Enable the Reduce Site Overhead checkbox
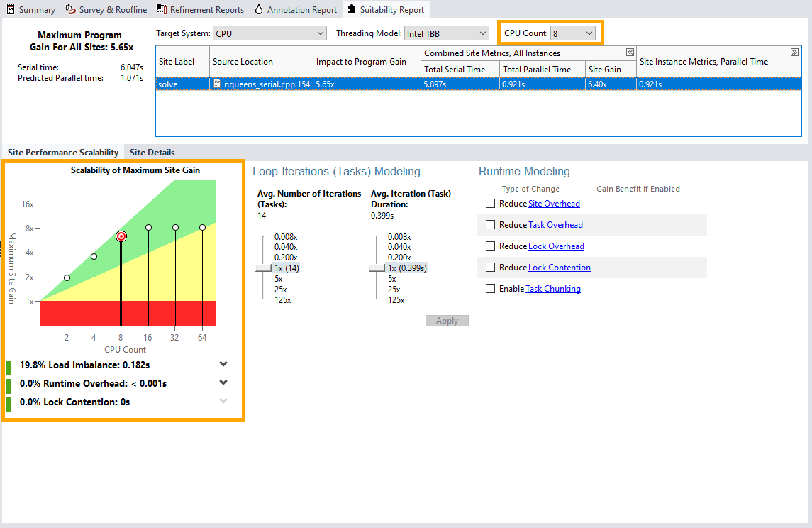The width and height of the screenshot is (812, 528). click(490, 204)
